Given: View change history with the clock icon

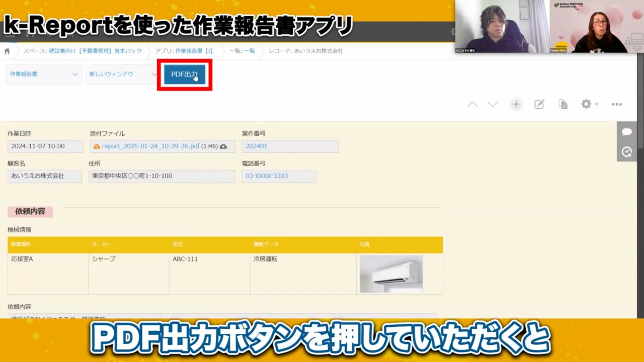Looking at the screenshot, I should point(626,152).
